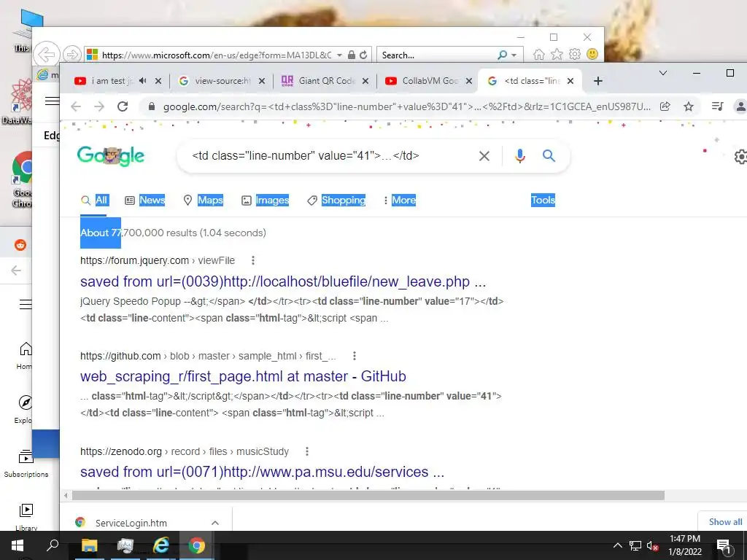The image size is (747, 560).
Task: Open the muted volume tray icon
Action: pos(653,545)
